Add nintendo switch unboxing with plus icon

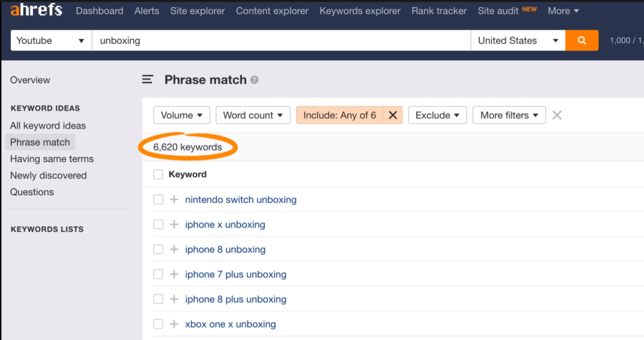[174, 200]
